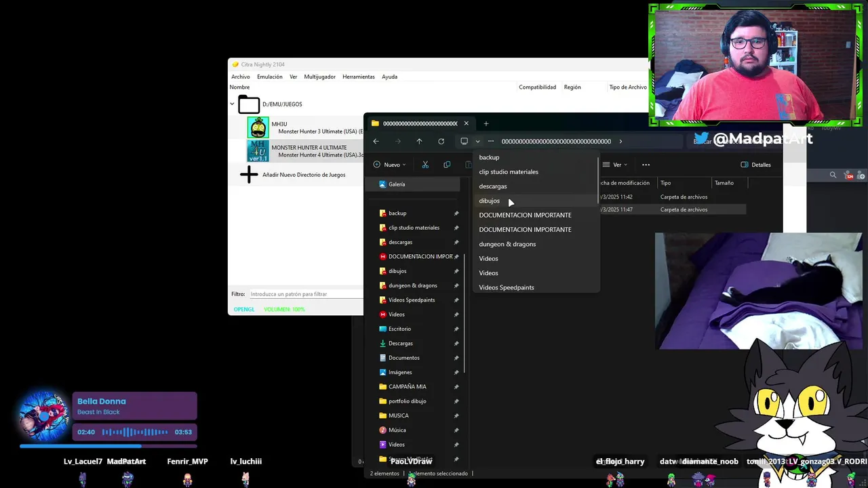Choose Videos Speedpaints in the dropdown list
This screenshot has width=868, height=488.
(x=507, y=287)
